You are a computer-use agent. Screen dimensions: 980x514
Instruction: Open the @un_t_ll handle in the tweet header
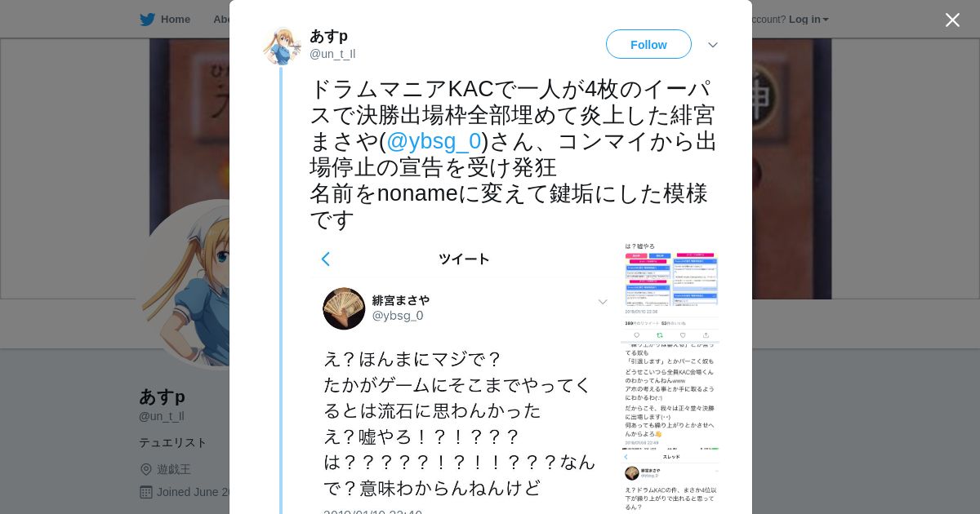click(332, 54)
